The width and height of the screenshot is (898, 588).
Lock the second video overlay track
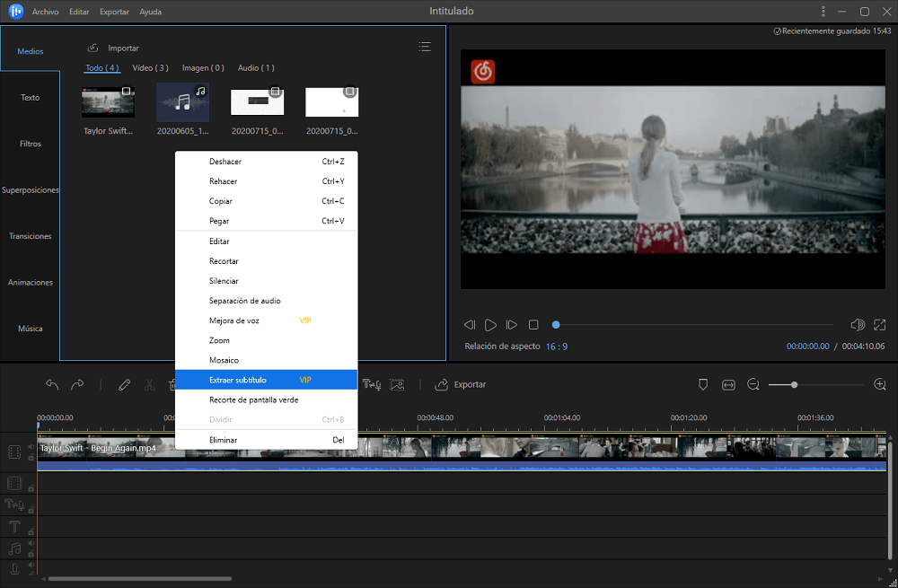coord(31,487)
